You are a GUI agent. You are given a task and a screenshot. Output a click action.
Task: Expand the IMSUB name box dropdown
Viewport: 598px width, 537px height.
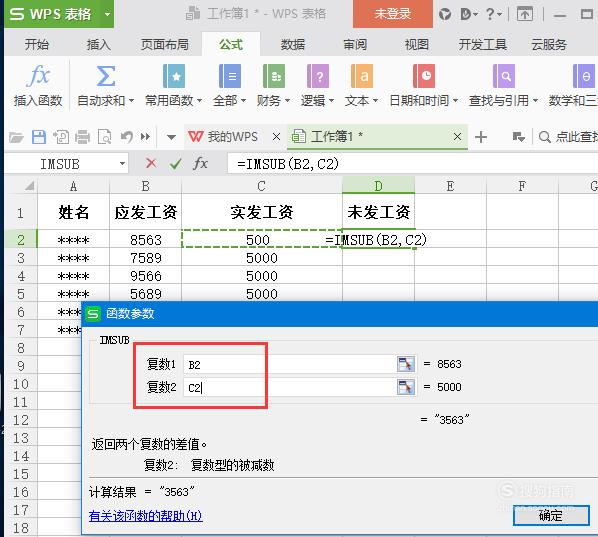pos(122,164)
